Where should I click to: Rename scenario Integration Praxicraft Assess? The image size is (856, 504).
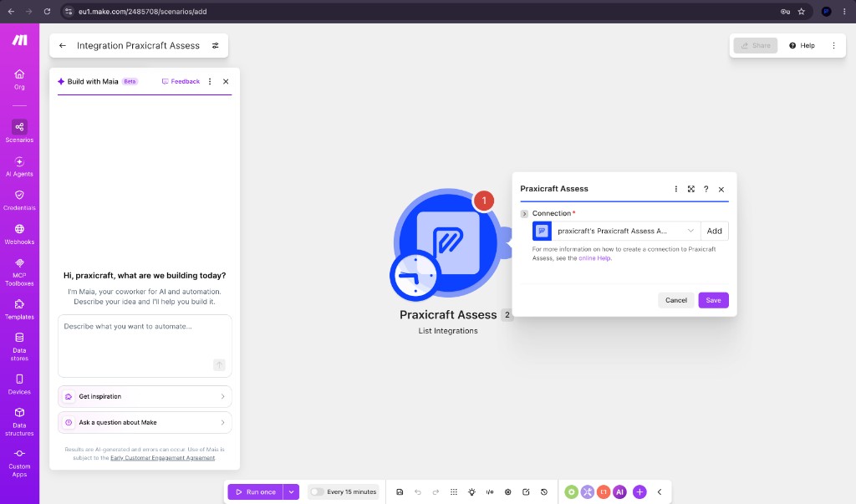[138, 46]
